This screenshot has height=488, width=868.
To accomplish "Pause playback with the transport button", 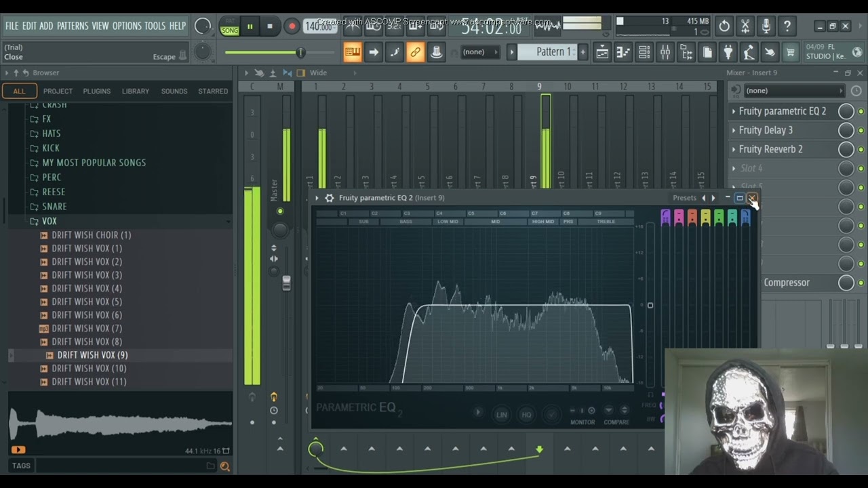I will point(250,27).
